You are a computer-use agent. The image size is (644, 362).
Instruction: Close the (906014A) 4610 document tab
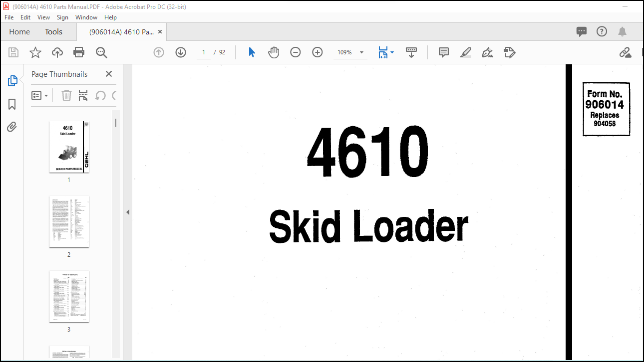tap(160, 32)
